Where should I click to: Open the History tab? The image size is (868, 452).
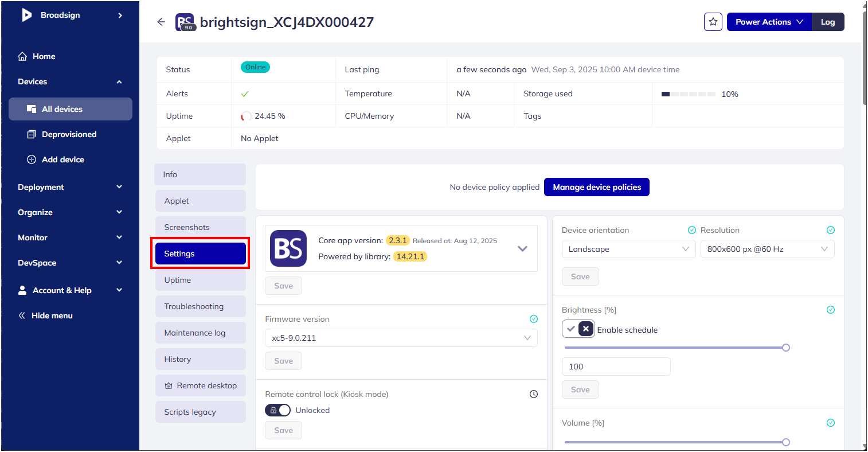click(201, 359)
